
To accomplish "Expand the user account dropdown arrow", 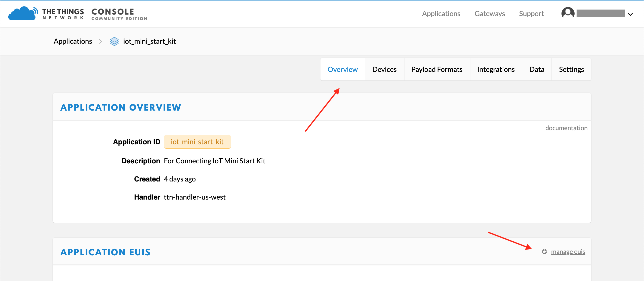I will click(630, 14).
